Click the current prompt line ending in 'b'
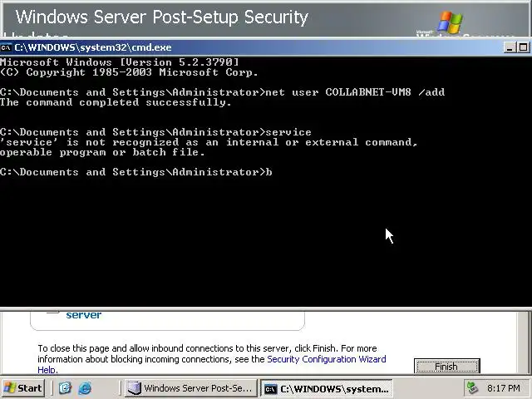This screenshot has height=399, width=532. (x=136, y=172)
